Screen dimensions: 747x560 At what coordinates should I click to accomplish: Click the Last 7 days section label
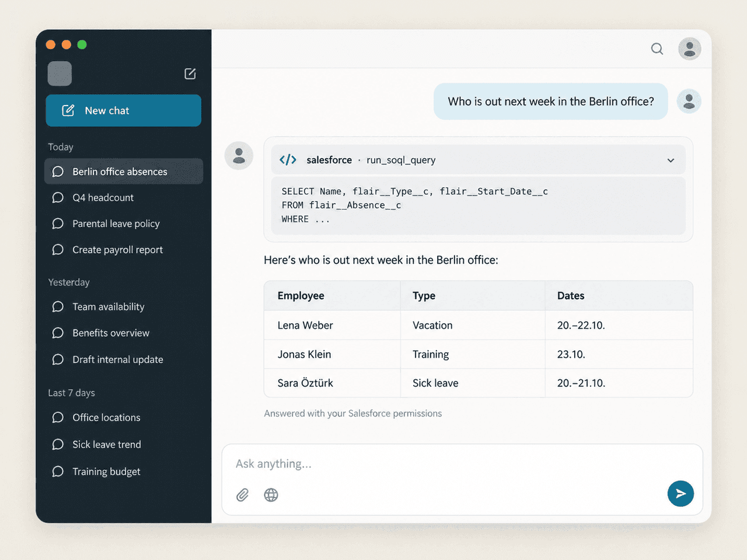pyautogui.click(x=71, y=393)
